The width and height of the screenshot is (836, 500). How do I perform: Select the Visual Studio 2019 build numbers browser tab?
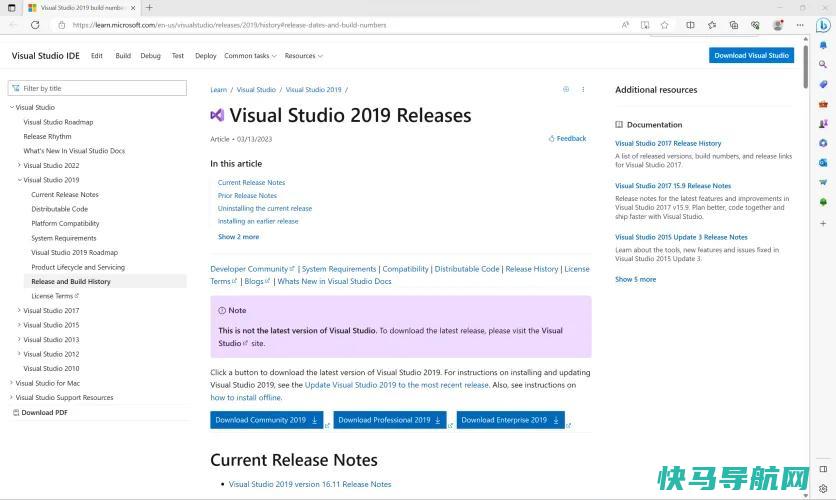(82, 8)
